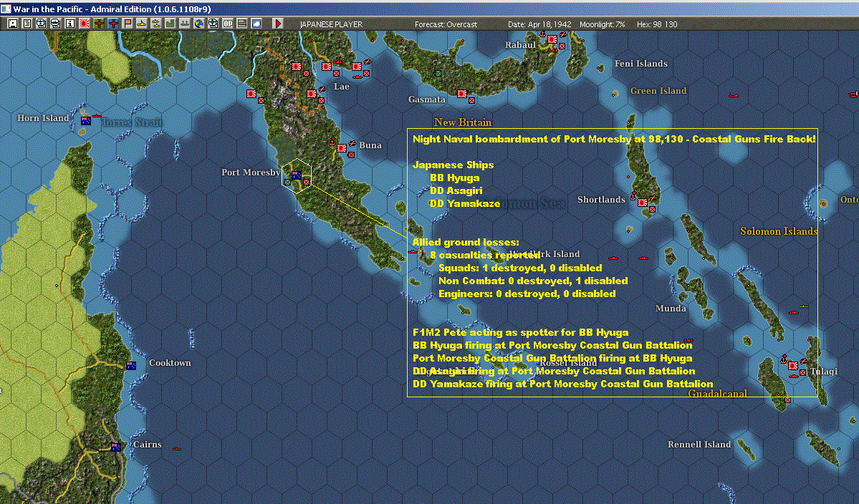Viewport: 859px width, 504px height.
Task: Click the Rabaul map label
Action: (x=520, y=45)
